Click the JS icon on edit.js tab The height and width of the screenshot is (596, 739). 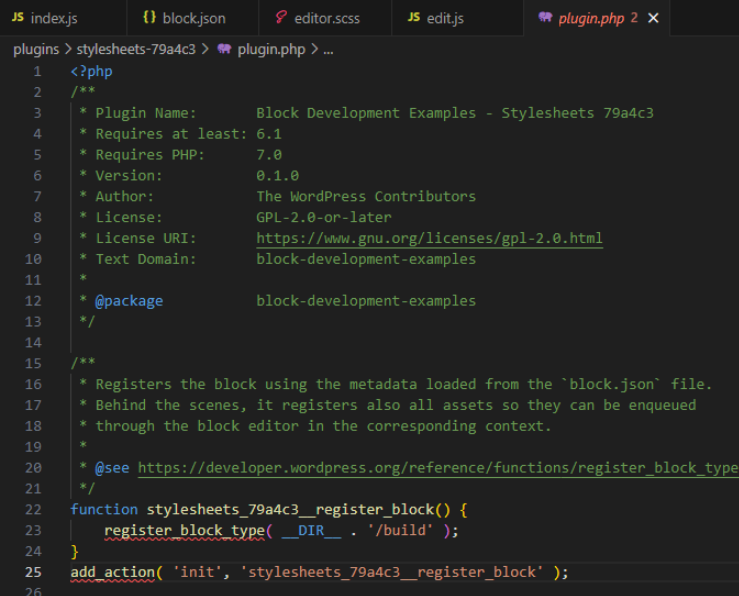414,18
